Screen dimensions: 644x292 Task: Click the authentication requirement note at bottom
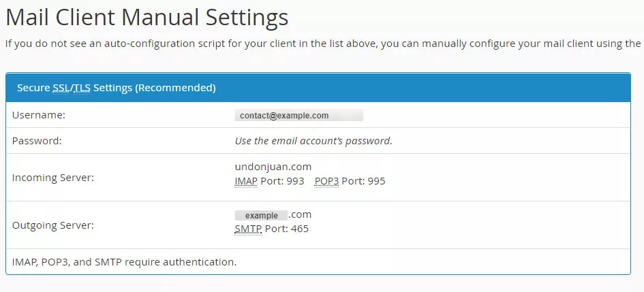[125, 261]
